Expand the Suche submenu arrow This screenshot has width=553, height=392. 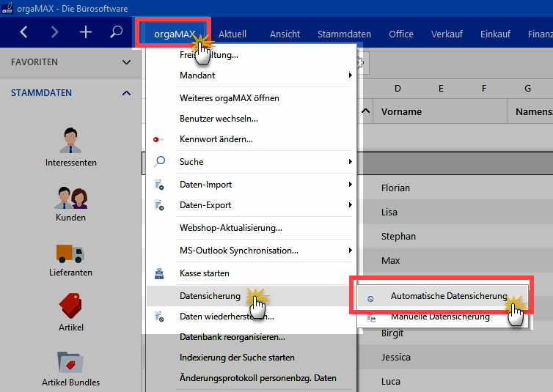point(351,162)
